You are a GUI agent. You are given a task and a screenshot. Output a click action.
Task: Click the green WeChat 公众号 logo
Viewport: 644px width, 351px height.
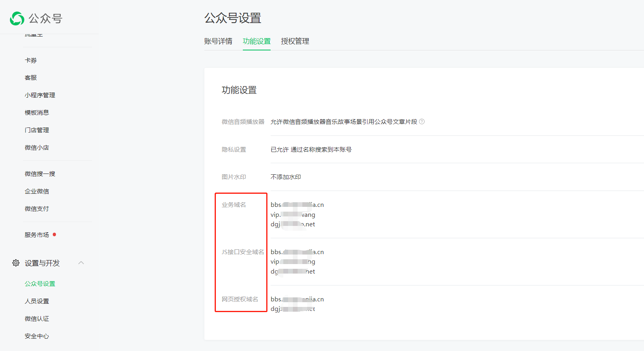(17, 18)
